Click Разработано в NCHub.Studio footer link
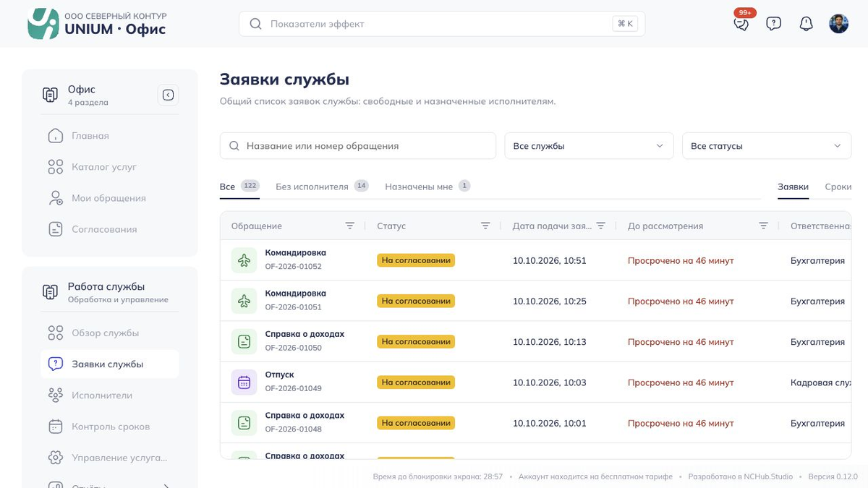This screenshot has width=868, height=488. click(740, 476)
